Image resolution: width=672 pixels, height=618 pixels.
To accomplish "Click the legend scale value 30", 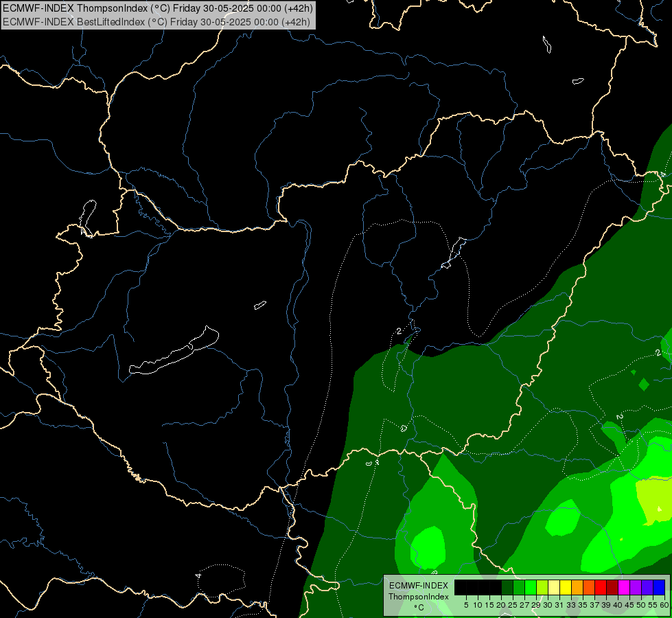I will pyautogui.click(x=548, y=605).
